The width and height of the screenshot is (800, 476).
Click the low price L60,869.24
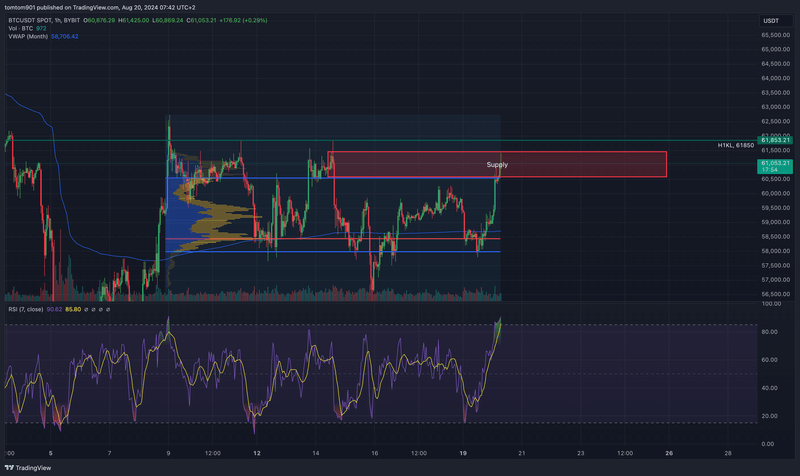tap(168, 20)
